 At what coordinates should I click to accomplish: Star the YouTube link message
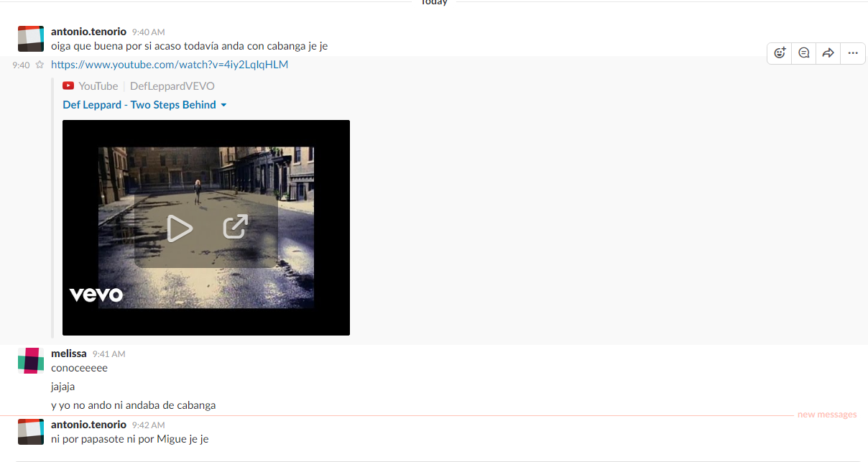(x=40, y=65)
